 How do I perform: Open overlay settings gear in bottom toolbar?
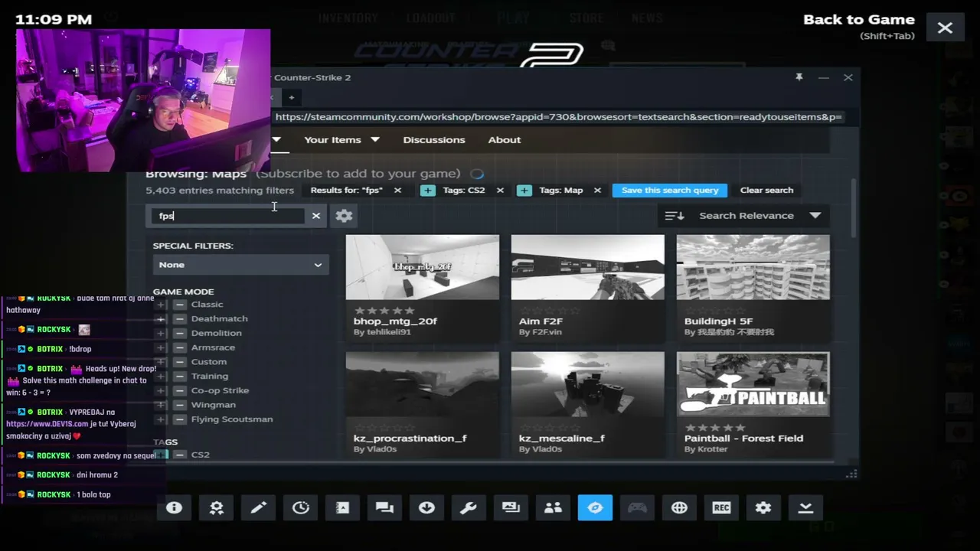click(763, 507)
